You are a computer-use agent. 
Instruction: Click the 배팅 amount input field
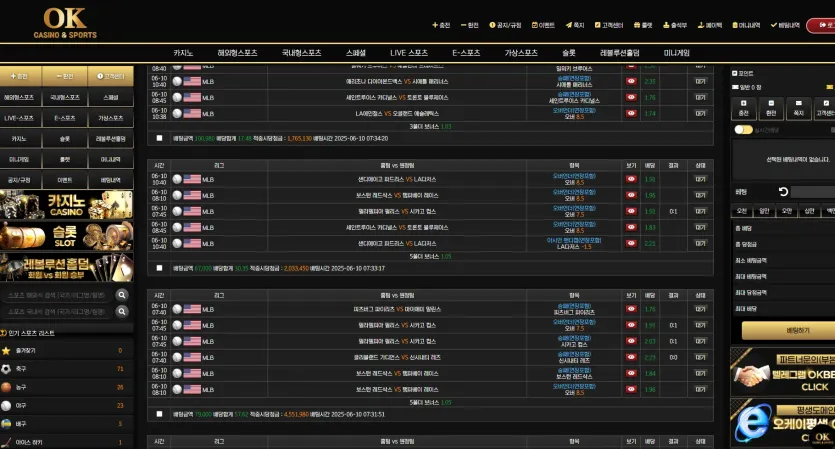pos(813,192)
